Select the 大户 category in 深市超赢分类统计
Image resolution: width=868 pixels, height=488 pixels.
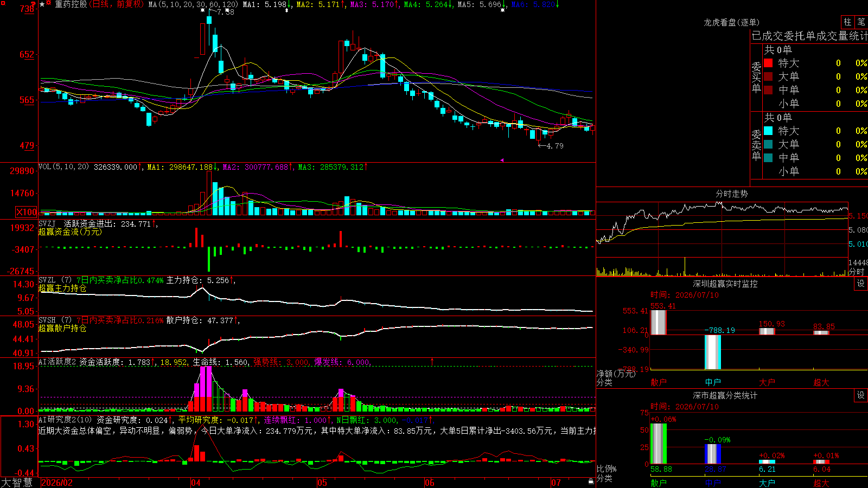point(767,483)
